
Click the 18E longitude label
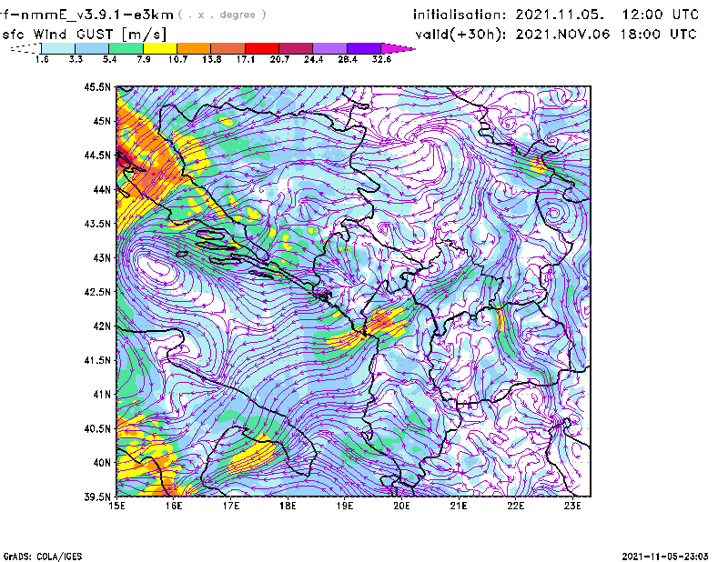[x=288, y=506]
